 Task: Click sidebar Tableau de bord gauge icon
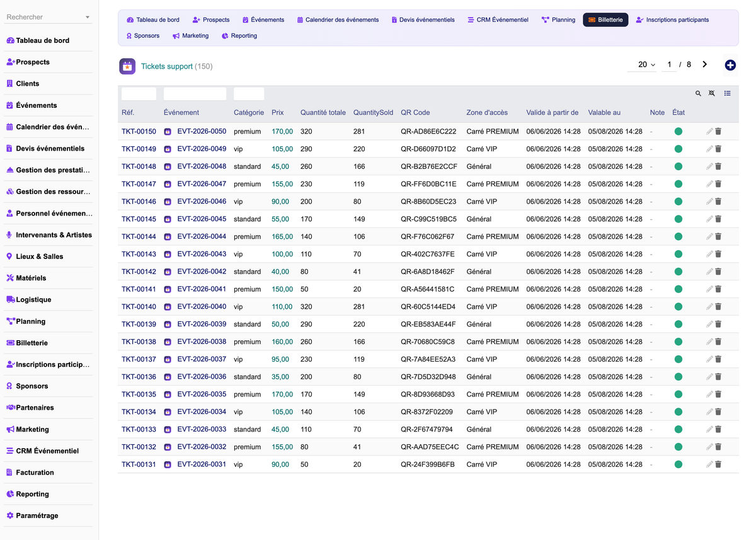coord(10,40)
